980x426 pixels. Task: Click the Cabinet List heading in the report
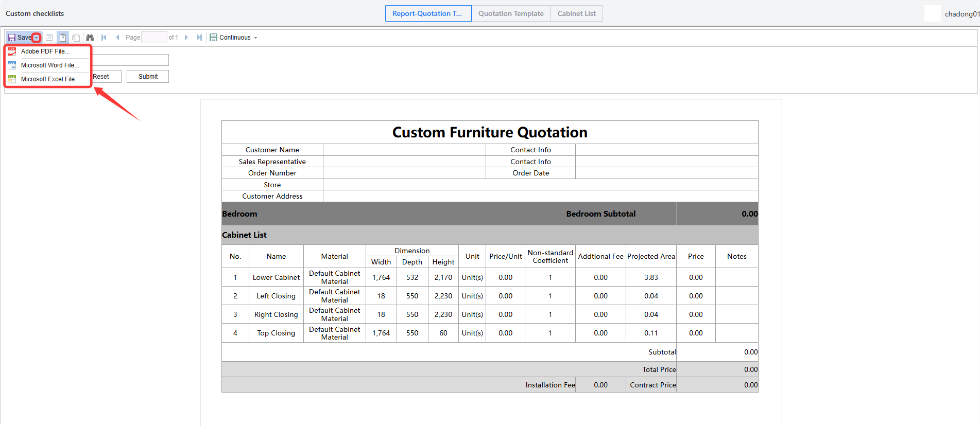(x=244, y=235)
